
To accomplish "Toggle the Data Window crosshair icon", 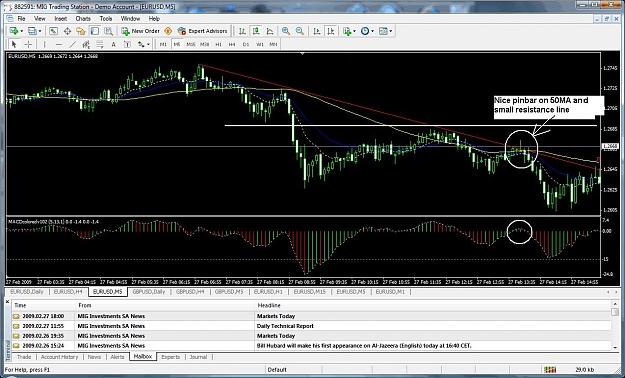I will tap(67, 31).
